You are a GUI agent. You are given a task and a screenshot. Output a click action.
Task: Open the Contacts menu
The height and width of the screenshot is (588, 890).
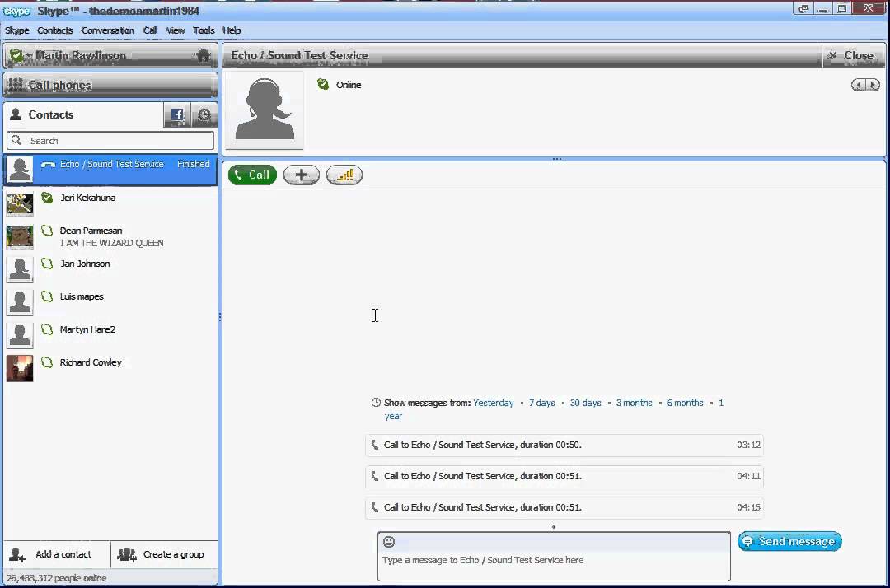(x=55, y=30)
